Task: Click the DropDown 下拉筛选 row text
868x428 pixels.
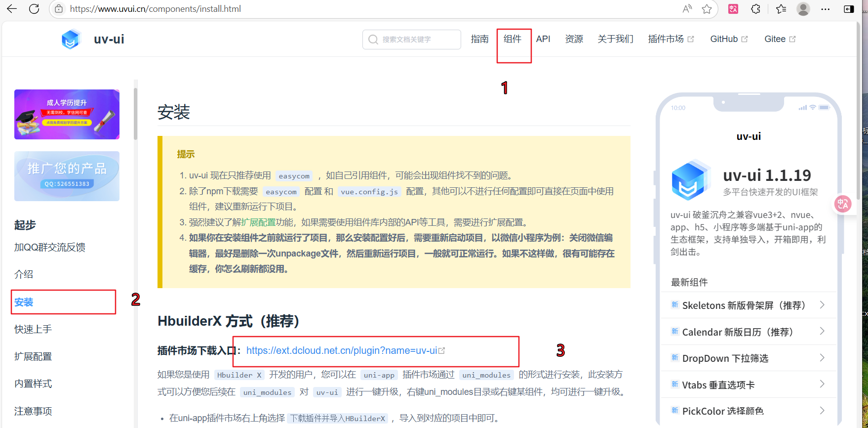Action: (725, 358)
